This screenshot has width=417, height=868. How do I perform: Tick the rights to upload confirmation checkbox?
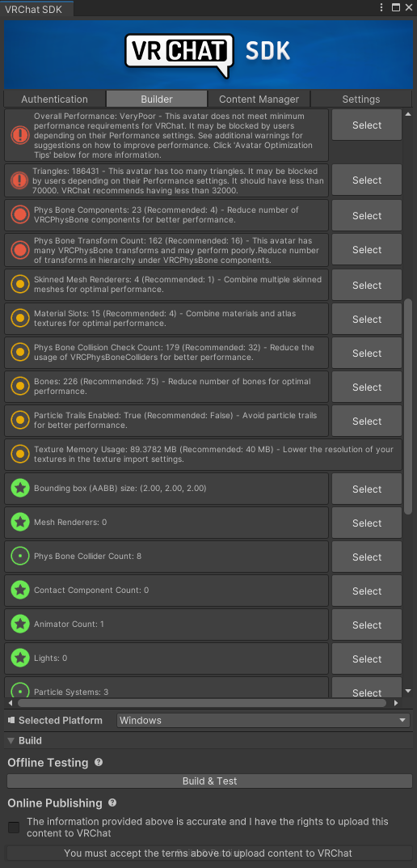coord(14,828)
